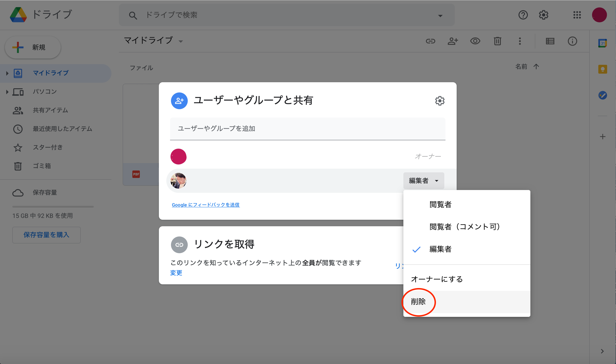This screenshot has height=364, width=616.
Task: Click the settings gear icon in share dialog
Action: click(x=439, y=101)
